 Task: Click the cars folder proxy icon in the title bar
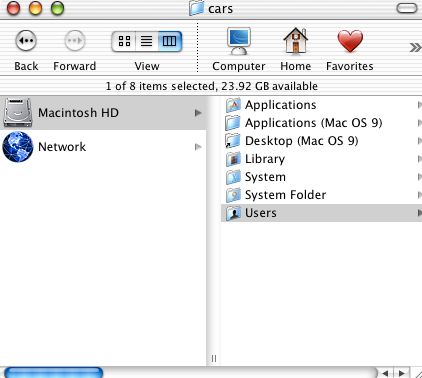click(x=196, y=8)
